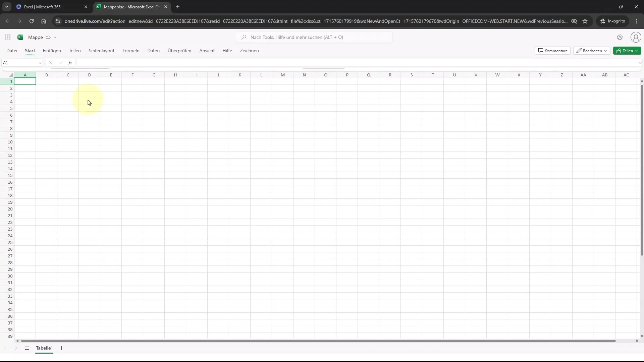The width and height of the screenshot is (644, 362).
Task: Click into the formula bar input
Action: click(357, 63)
